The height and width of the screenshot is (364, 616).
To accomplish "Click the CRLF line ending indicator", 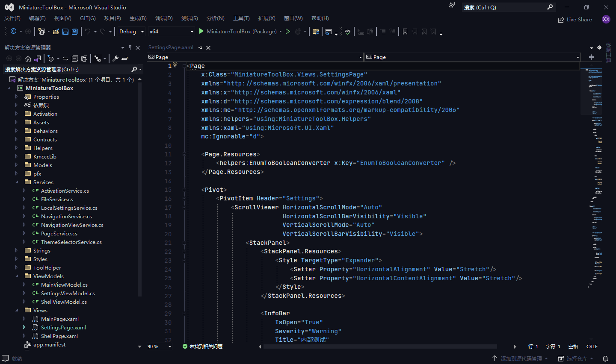I will coord(592,346).
